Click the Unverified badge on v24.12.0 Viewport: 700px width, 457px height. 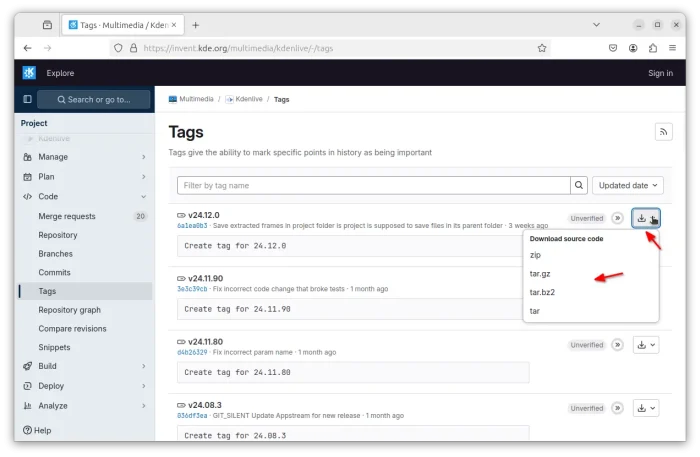coord(587,218)
